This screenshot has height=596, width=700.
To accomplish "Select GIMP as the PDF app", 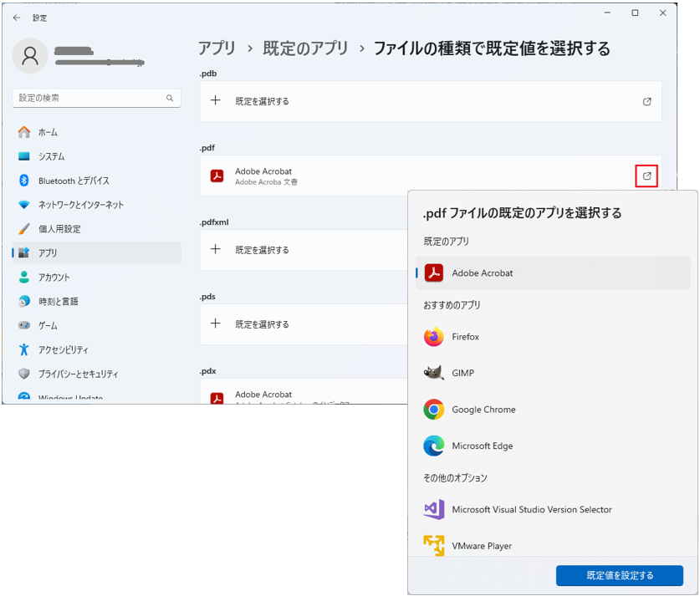I will pyautogui.click(x=553, y=373).
